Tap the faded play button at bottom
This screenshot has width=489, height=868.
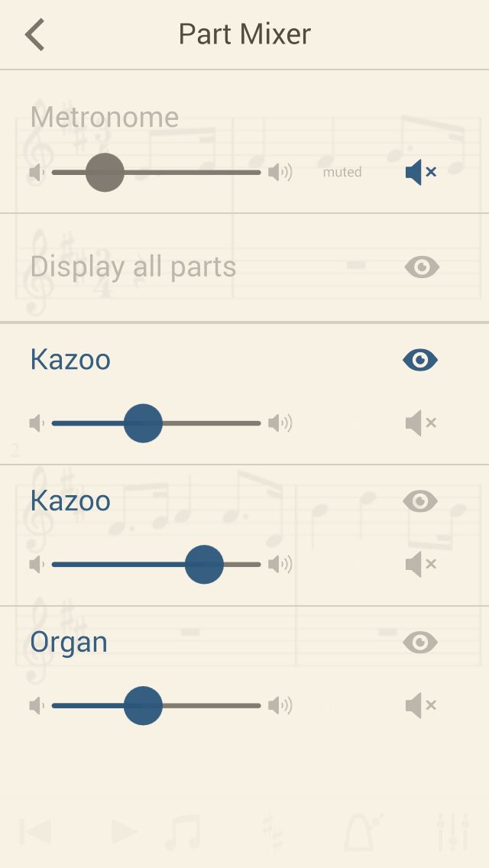tap(124, 831)
